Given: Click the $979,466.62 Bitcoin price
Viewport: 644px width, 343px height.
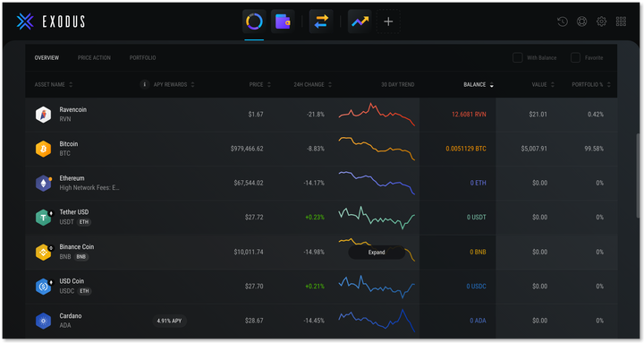Looking at the screenshot, I should [x=247, y=149].
